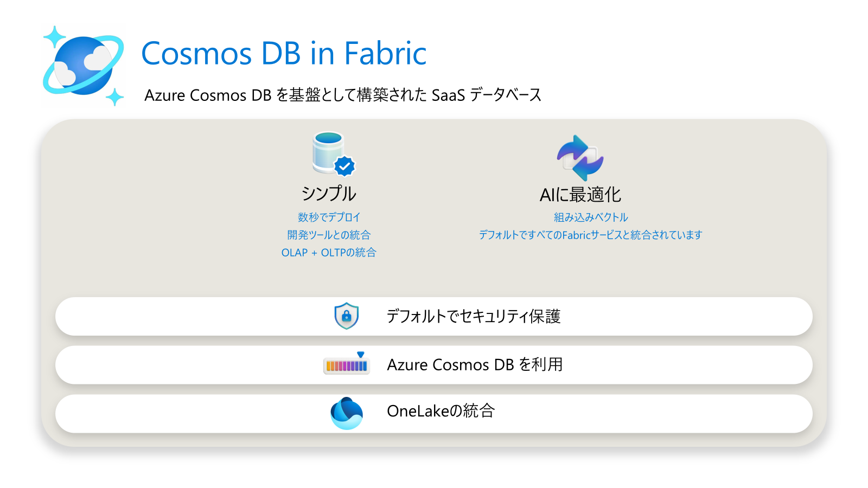Click the blue OneLake icon
The width and height of the screenshot is (868, 488).
[x=346, y=413]
